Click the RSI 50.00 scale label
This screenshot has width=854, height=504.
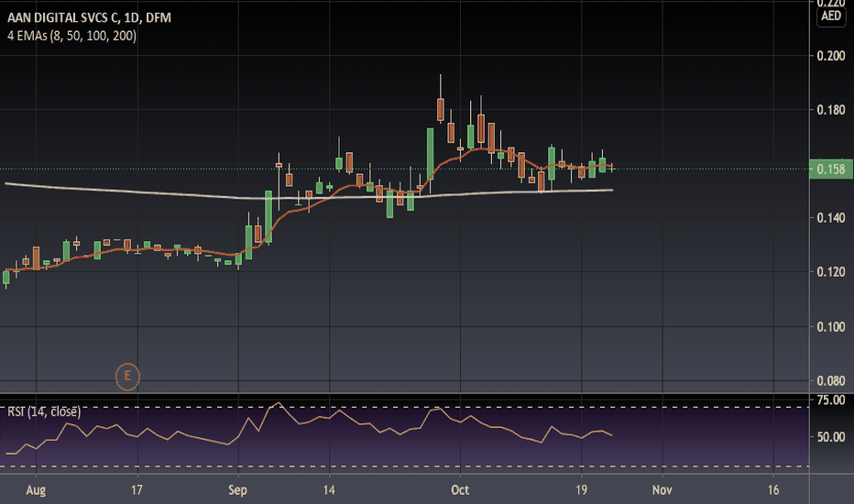[831, 437]
